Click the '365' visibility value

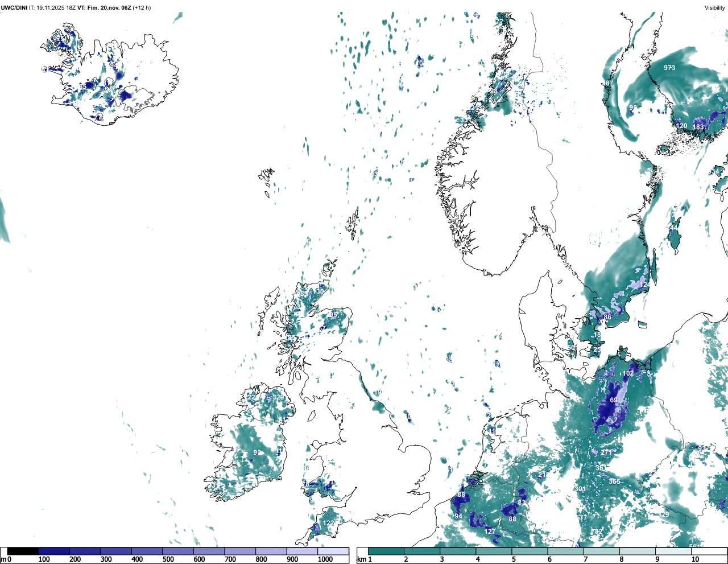[x=615, y=481]
